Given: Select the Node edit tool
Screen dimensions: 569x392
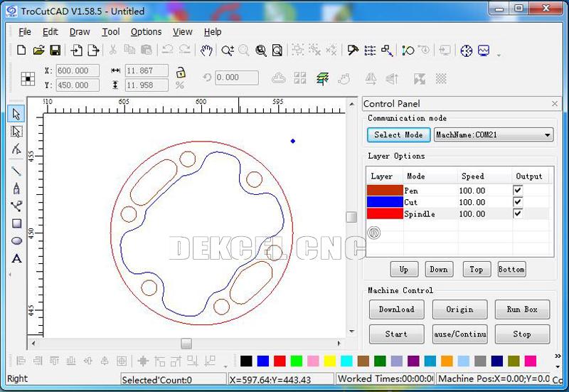Looking at the screenshot, I should (16, 149).
